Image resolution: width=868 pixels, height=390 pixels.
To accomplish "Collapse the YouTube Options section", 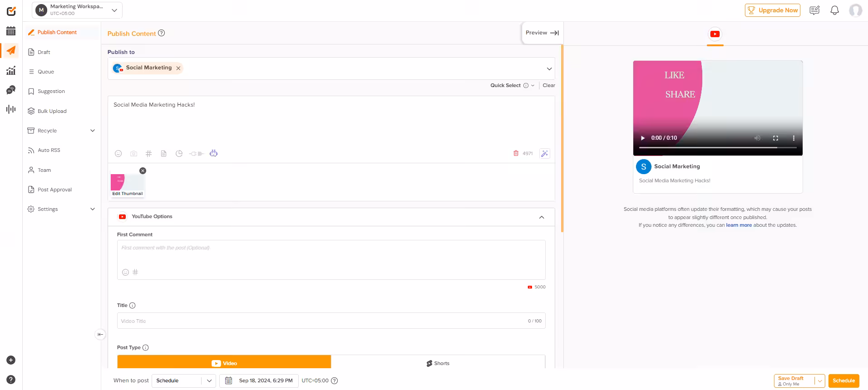I will click(x=542, y=217).
